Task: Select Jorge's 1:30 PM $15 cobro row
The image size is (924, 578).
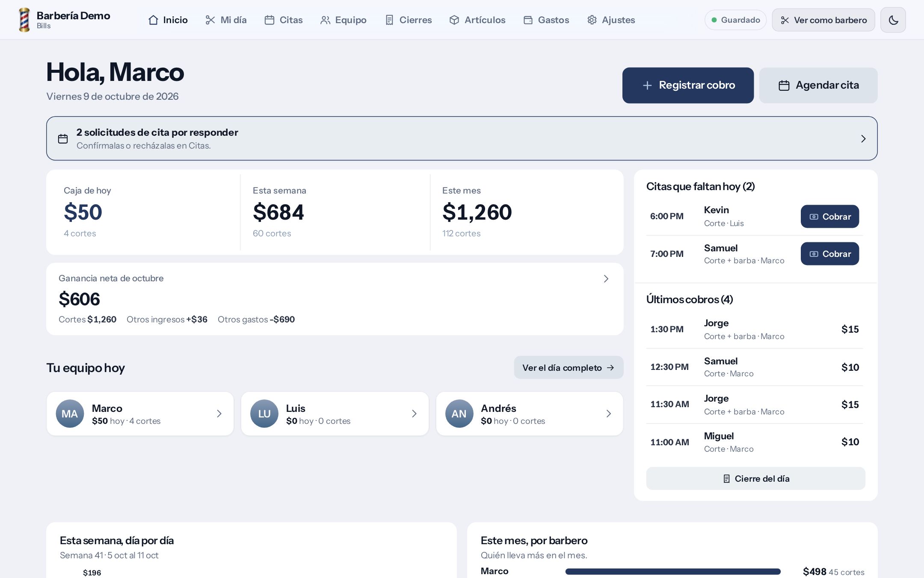Action: pyautogui.click(x=755, y=329)
